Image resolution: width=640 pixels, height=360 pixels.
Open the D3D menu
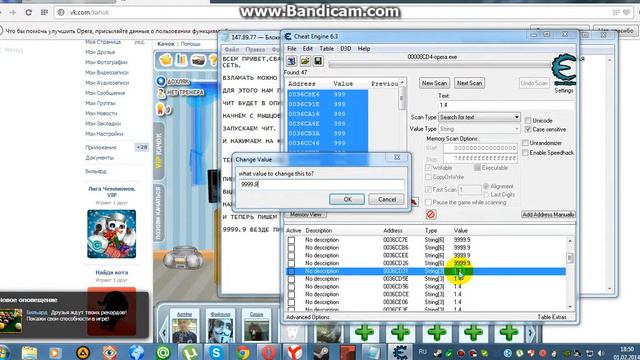[x=346, y=49]
